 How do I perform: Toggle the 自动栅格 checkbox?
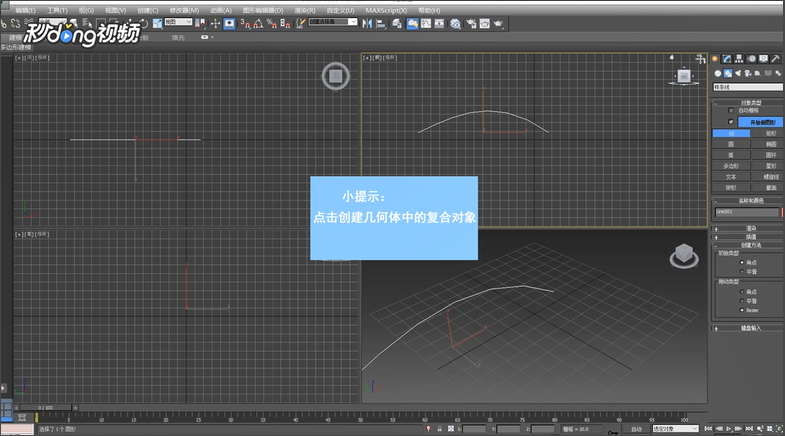[731, 111]
